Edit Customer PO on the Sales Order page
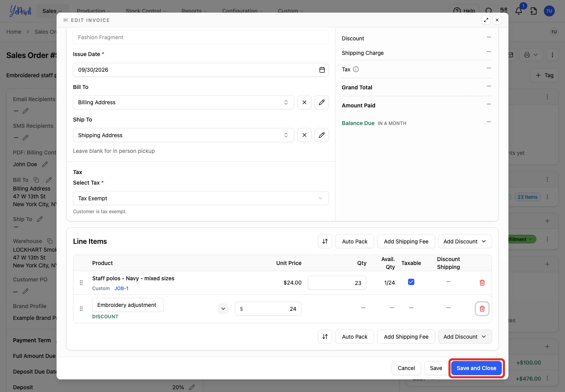This screenshot has width=565, height=392. click(x=26, y=291)
